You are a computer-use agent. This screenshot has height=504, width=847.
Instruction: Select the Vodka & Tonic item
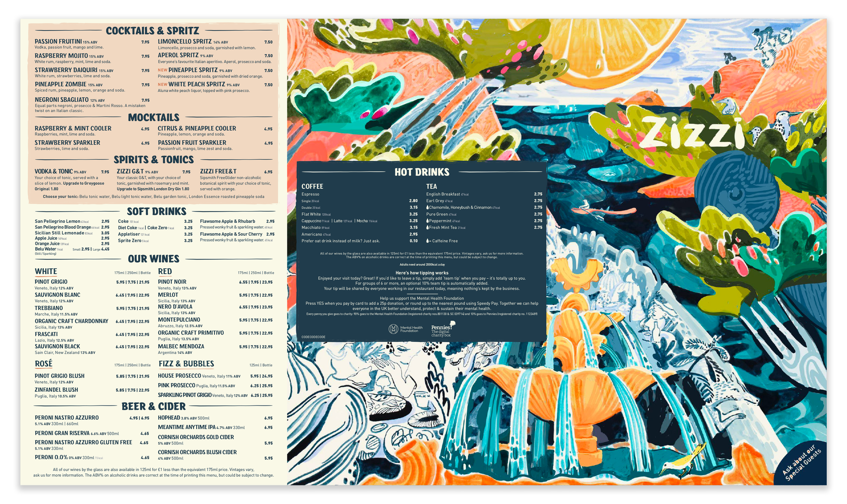tap(54, 171)
